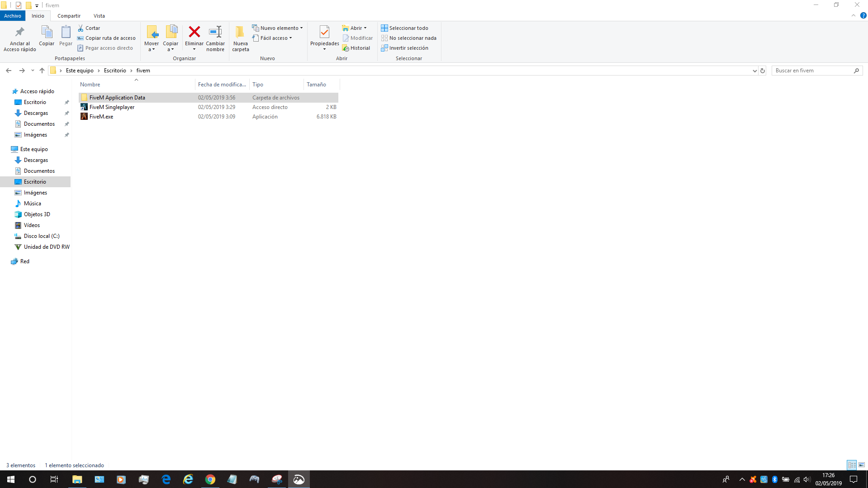The height and width of the screenshot is (488, 868).
Task: Open Fácil acceso dropdown
Action: [x=272, y=38]
